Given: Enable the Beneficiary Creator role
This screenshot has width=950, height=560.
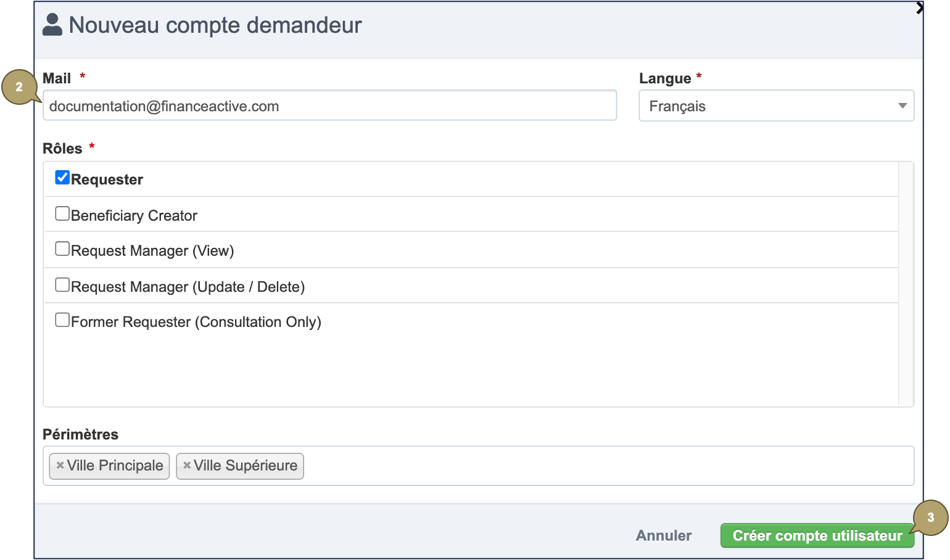Looking at the screenshot, I should (62, 214).
